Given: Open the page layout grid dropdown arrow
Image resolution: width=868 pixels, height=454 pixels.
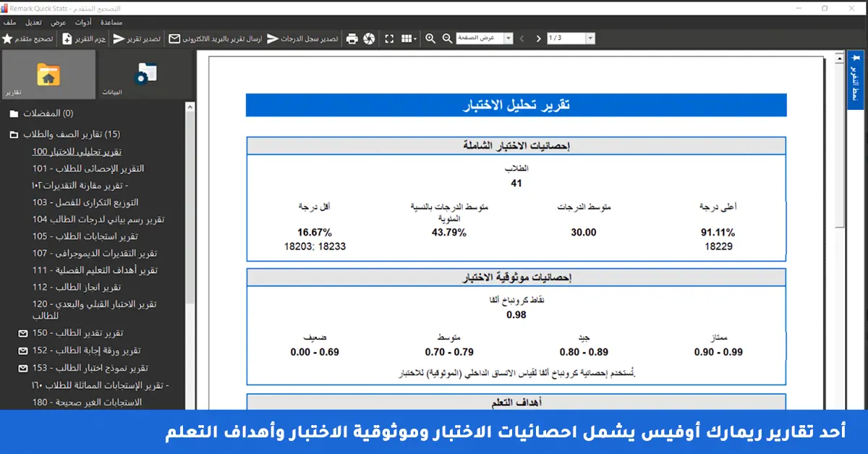Looking at the screenshot, I should coord(415,38).
